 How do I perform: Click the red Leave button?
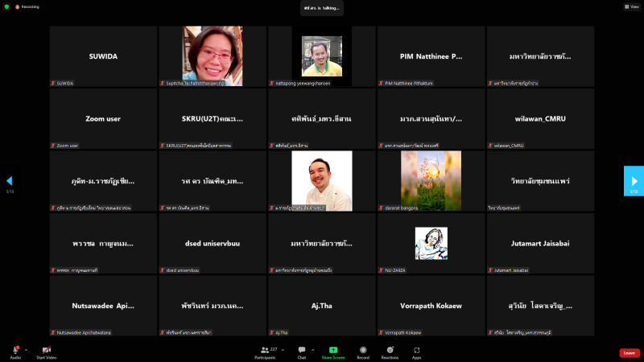pyautogui.click(x=630, y=352)
